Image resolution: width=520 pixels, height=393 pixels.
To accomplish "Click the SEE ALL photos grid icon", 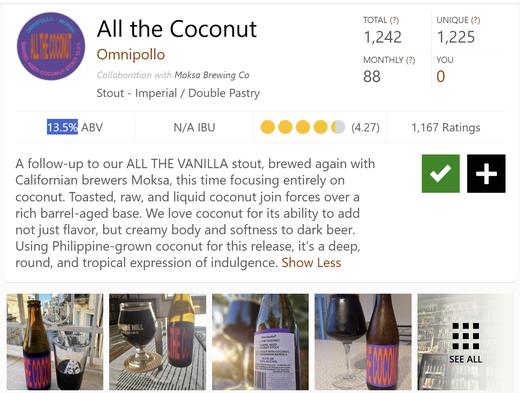I will 465,342.
